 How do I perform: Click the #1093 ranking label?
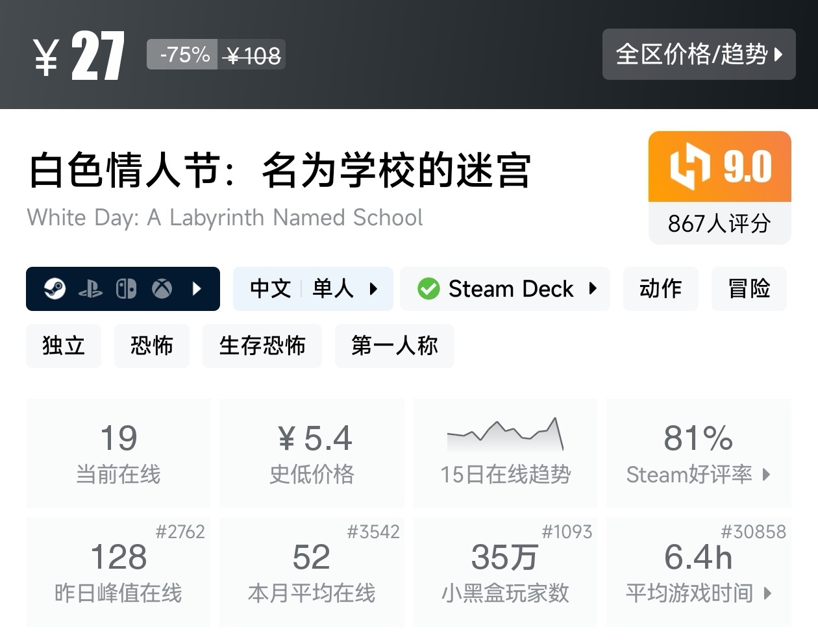[x=567, y=532]
